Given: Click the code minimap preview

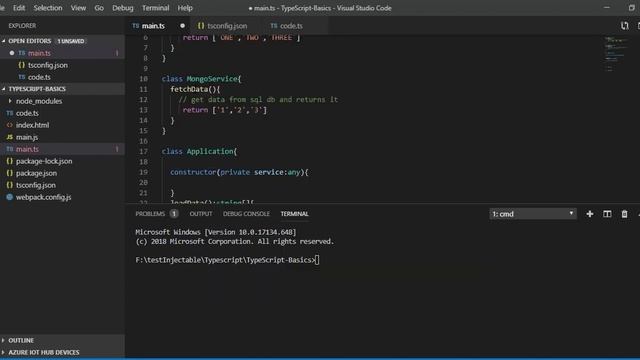Looking at the screenshot, I should (x=616, y=53).
